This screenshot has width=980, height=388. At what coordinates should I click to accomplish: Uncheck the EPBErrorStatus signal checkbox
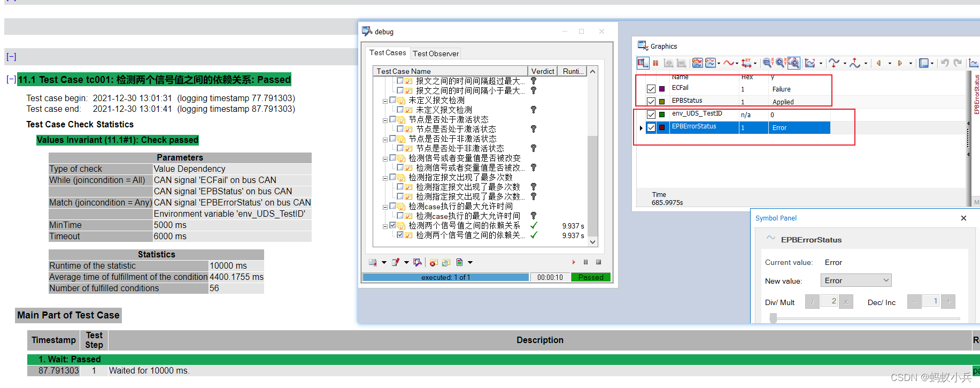[651, 127]
